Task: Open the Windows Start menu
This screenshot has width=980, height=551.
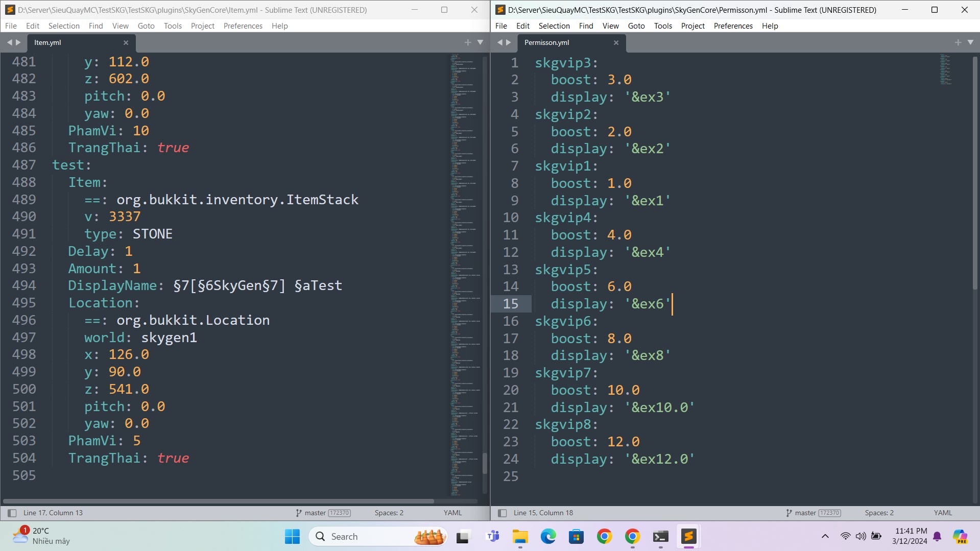Action: (x=292, y=537)
